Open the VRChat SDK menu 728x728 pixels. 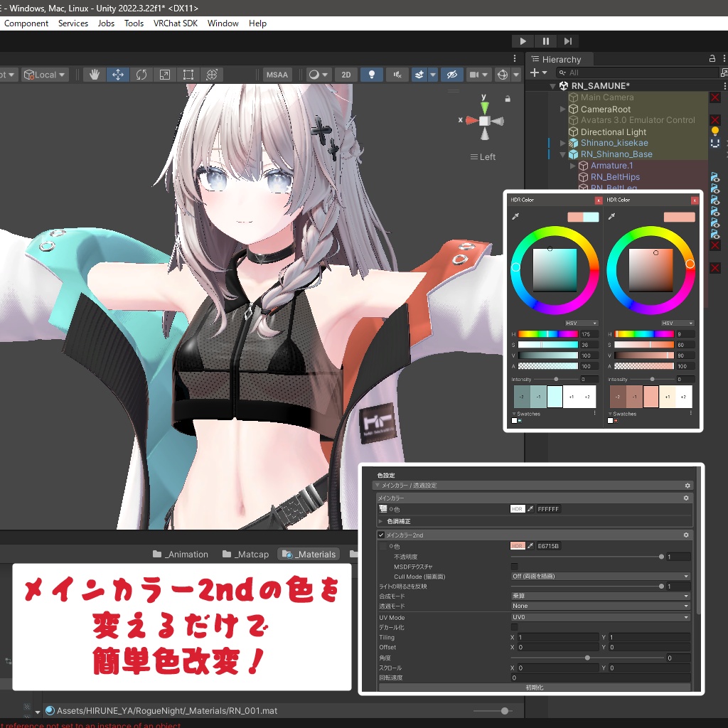point(176,23)
